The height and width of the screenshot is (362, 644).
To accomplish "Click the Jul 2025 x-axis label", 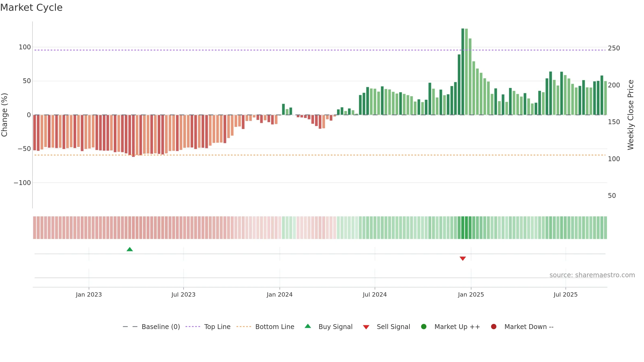I will 566,295.
